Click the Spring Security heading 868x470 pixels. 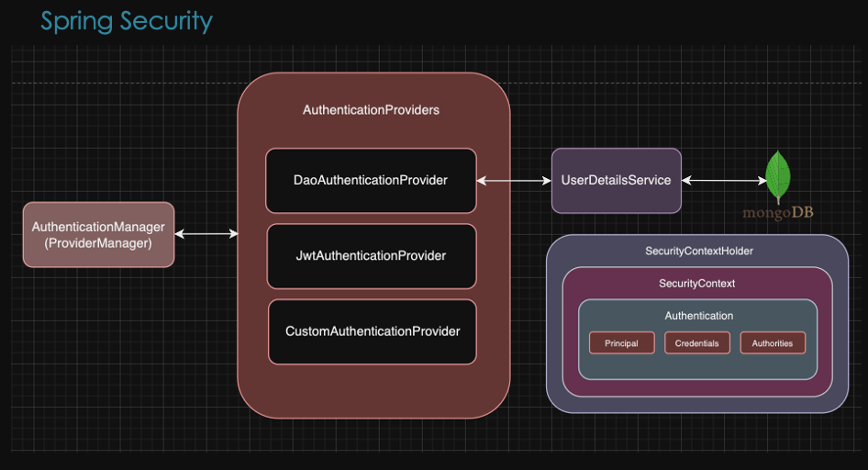pyautogui.click(x=127, y=21)
